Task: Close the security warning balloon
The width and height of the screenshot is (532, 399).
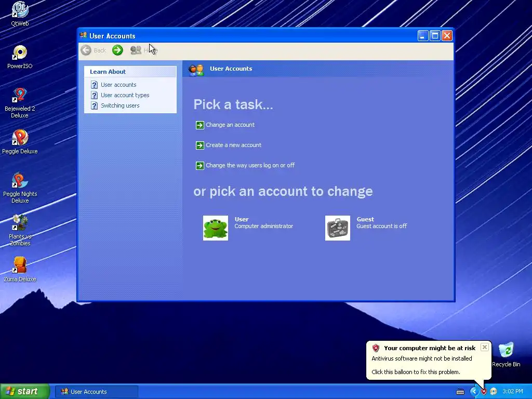Action: [485, 347]
